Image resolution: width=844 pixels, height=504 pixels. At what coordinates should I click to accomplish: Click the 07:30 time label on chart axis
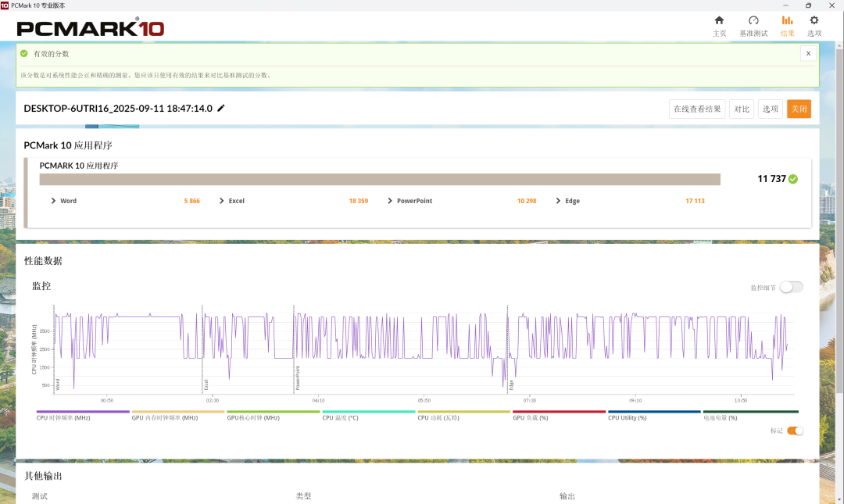(x=530, y=401)
